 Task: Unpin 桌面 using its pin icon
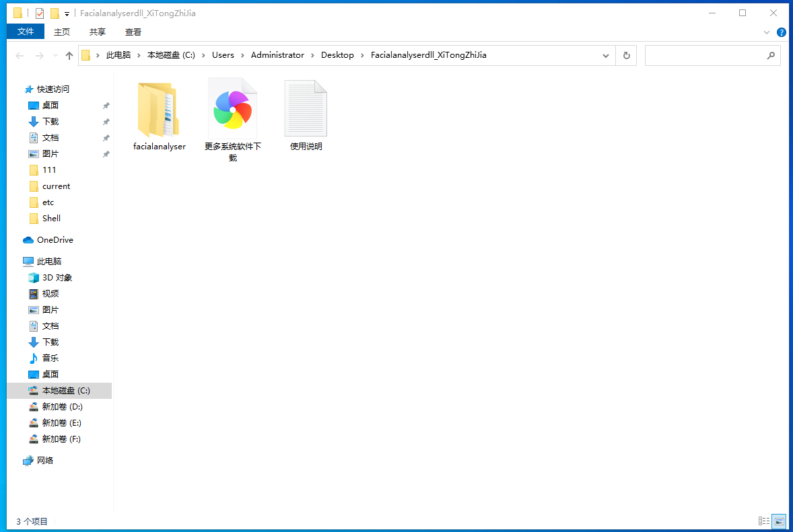pyautogui.click(x=106, y=106)
